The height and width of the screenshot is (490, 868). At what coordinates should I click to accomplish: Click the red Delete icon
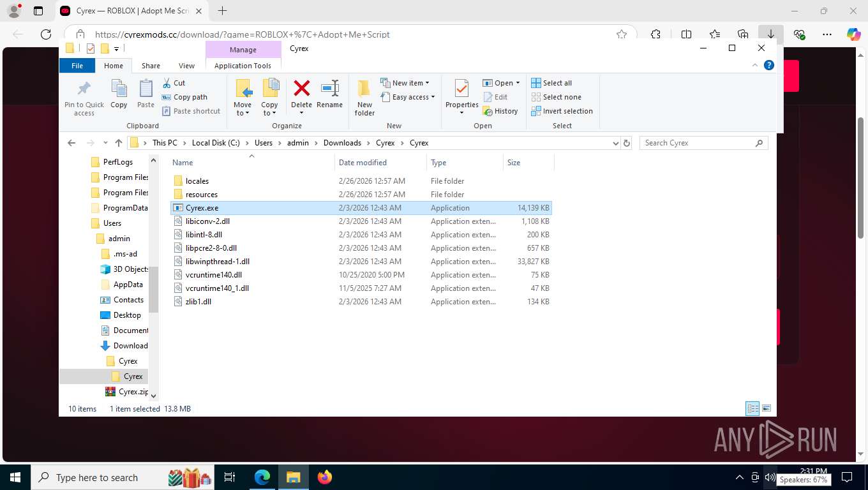point(301,88)
